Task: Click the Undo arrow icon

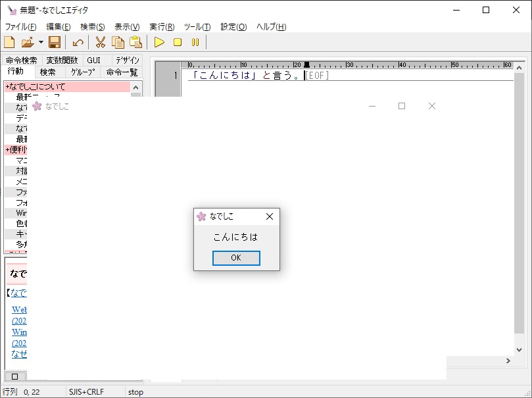Action: (78, 43)
